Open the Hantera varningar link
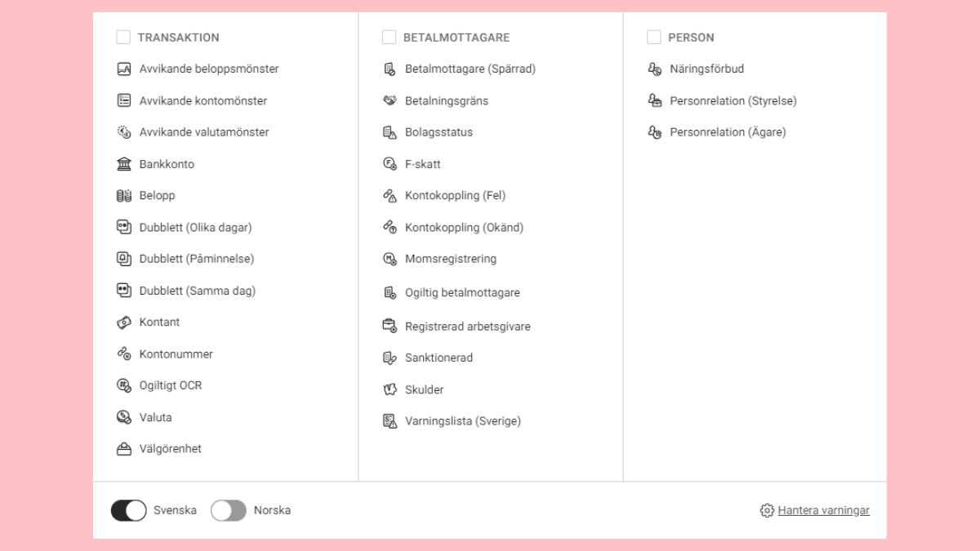 pyautogui.click(x=823, y=510)
